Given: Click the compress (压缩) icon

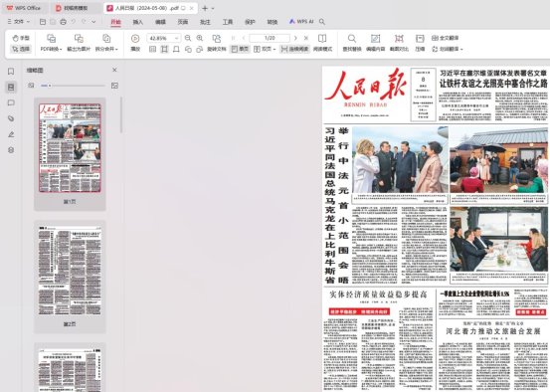Looking at the screenshot, I should click(420, 38).
